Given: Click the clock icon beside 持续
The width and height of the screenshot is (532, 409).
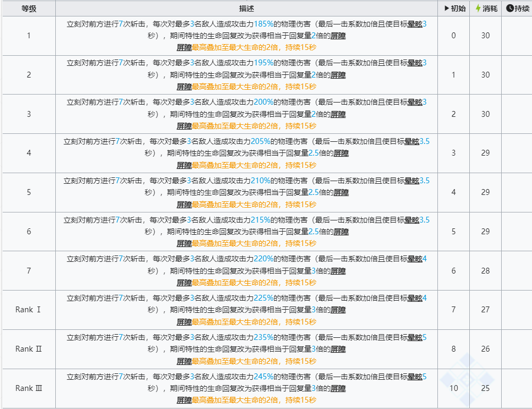Looking at the screenshot, I should pyautogui.click(x=510, y=8).
